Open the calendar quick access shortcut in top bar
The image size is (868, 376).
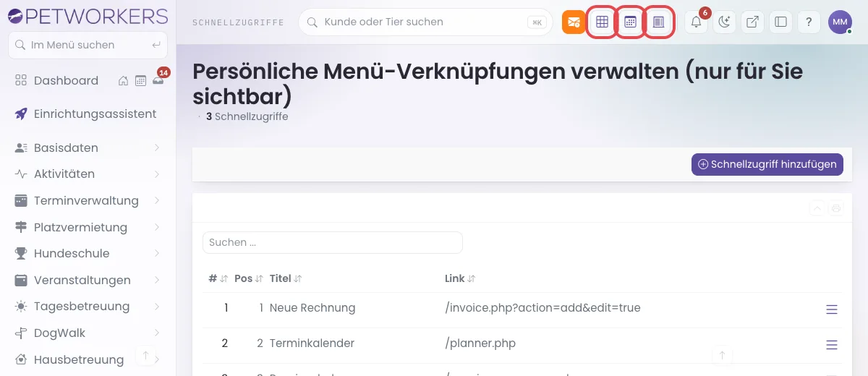pos(630,22)
